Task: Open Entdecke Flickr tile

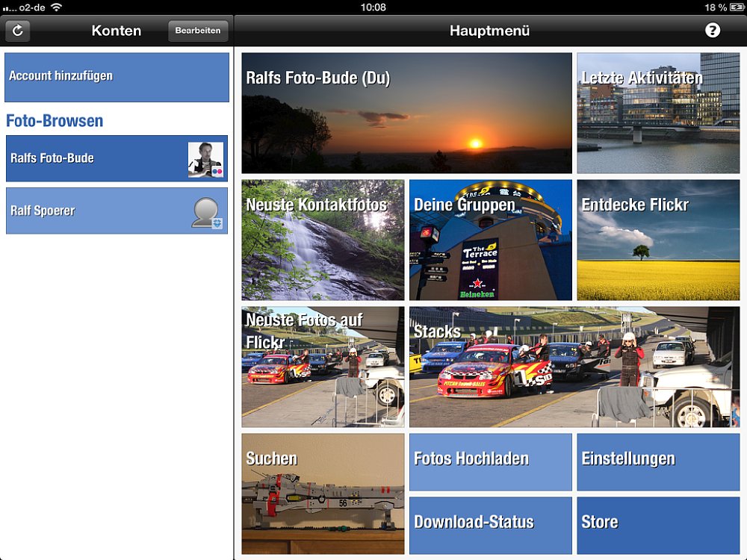Action: (x=658, y=240)
